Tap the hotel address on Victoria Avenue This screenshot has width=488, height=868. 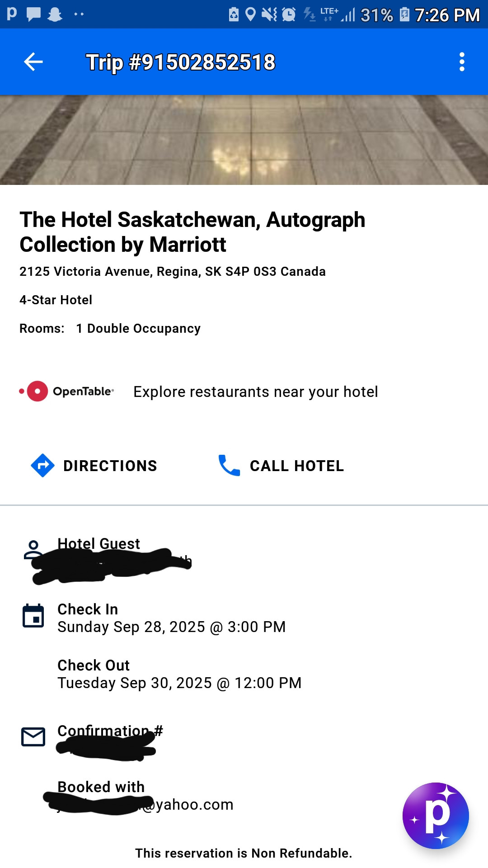tap(172, 271)
